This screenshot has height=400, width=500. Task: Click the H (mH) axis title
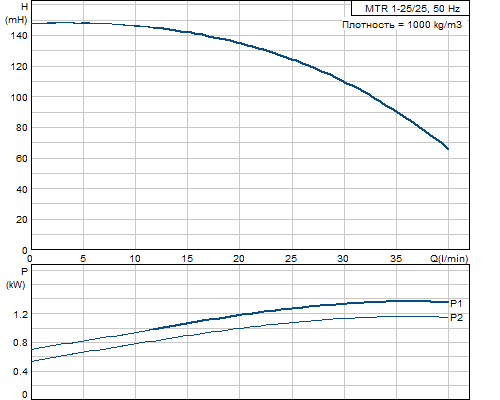16,13
